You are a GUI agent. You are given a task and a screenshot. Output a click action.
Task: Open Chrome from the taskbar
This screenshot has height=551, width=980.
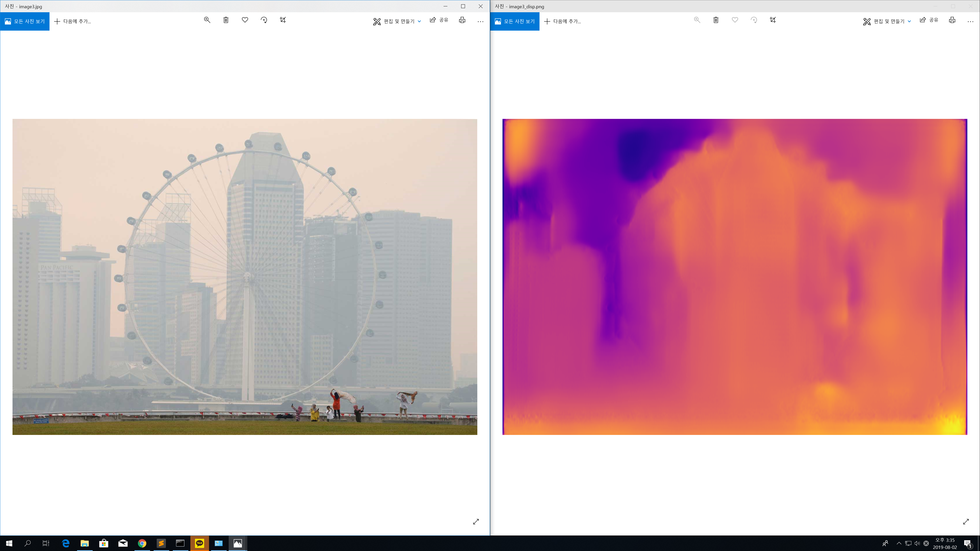click(x=142, y=543)
